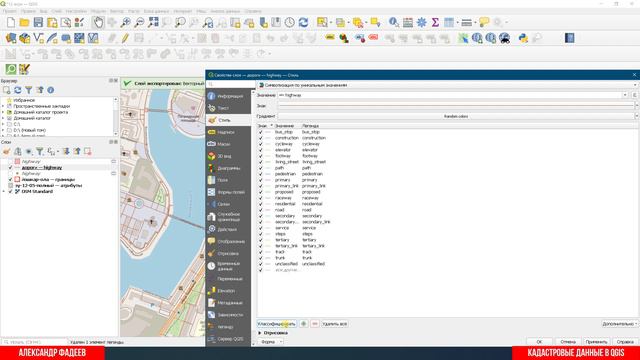Click the Отмена button
This screenshot has width=640, height=360.
click(x=568, y=342)
